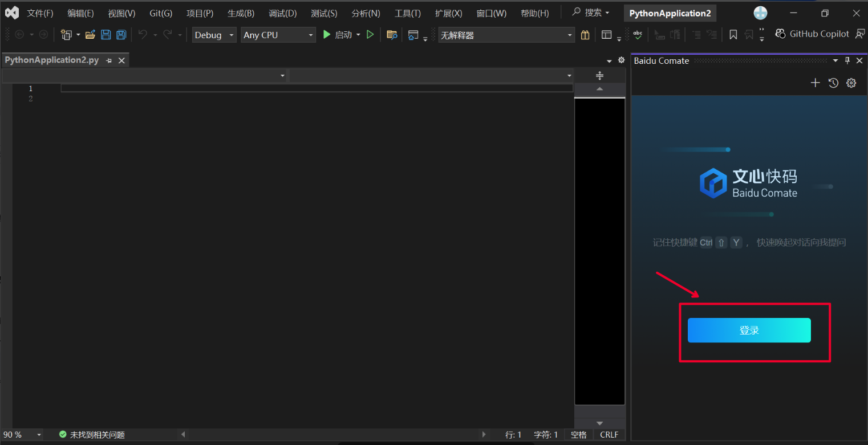Open editor tab settings gear icon
Screen dimensions: 868x445
[622, 60]
